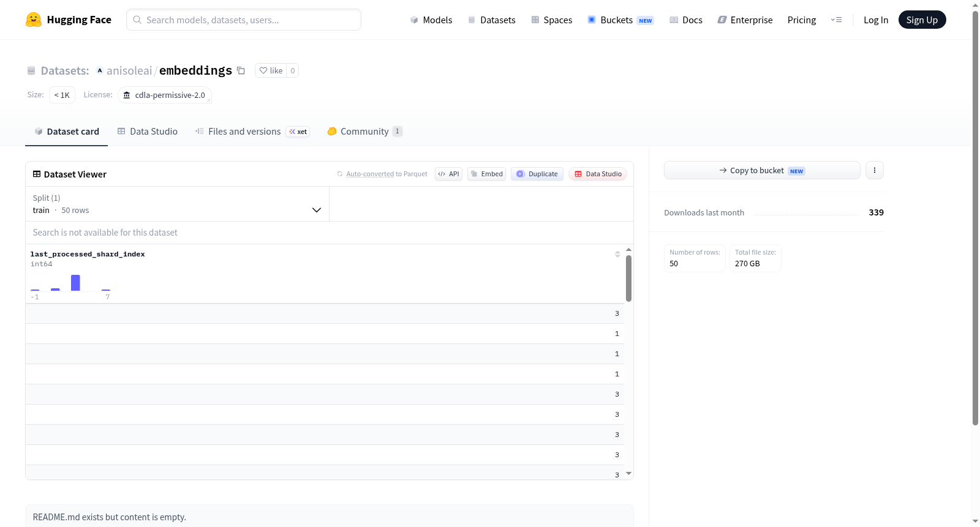Copy dataset name with the copy icon
Screen dimensions: 980x527
coord(241,71)
